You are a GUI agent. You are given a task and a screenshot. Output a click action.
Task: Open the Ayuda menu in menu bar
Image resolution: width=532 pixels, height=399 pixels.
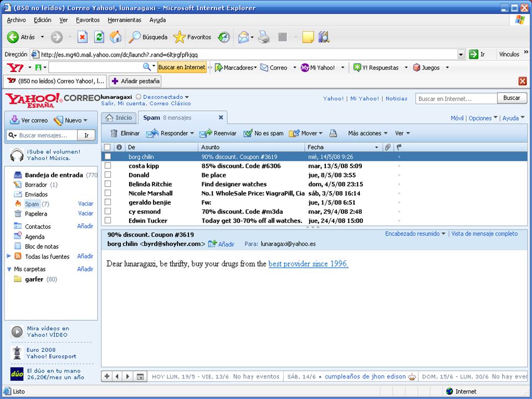[x=158, y=20]
